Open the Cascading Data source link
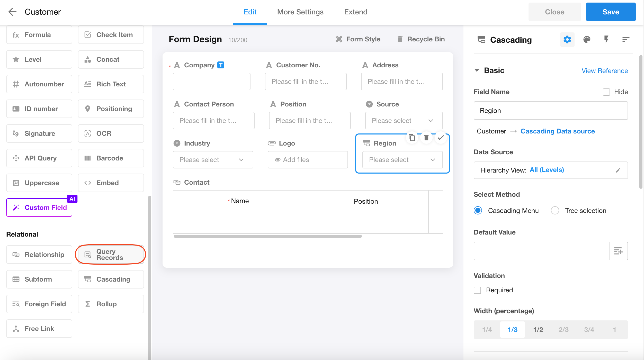Viewport: 644px width, 360px height. pos(557,131)
